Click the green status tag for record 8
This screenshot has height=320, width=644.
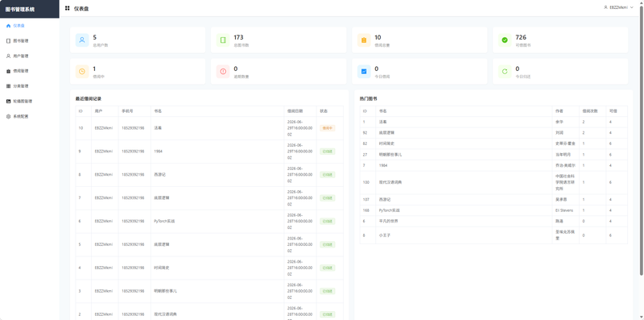pyautogui.click(x=328, y=175)
